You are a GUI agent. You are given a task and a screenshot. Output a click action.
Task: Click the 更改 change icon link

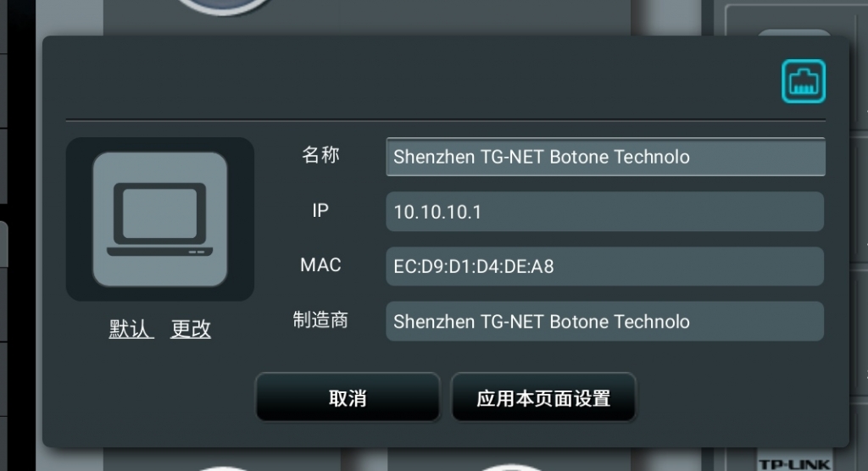[x=191, y=329]
